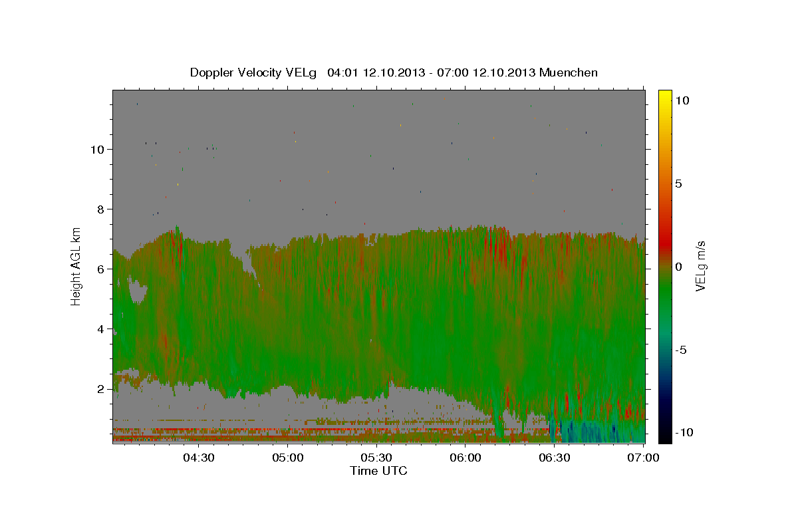Click the '04:01 12.10.2013' start time in title
This screenshot has height=532, width=798.
(376, 72)
